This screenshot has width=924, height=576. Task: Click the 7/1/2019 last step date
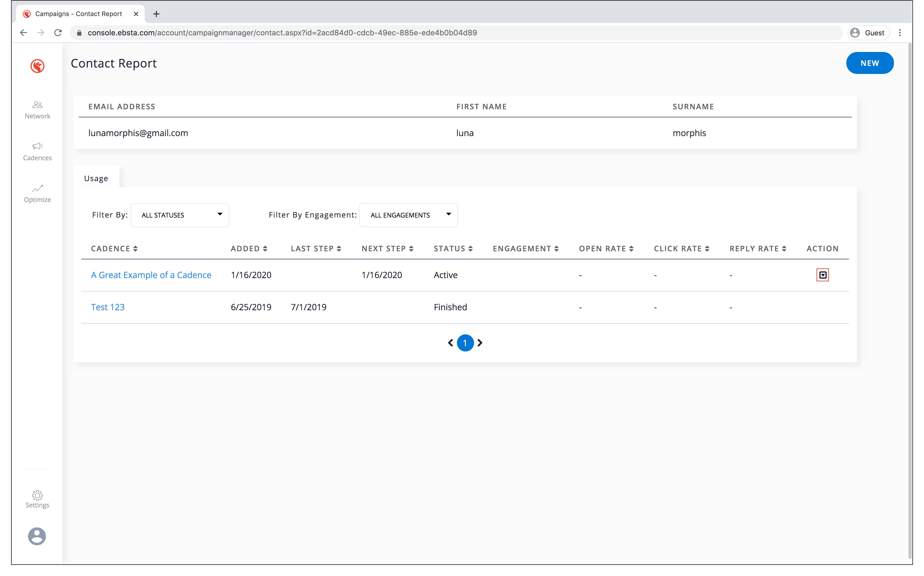pyautogui.click(x=308, y=307)
